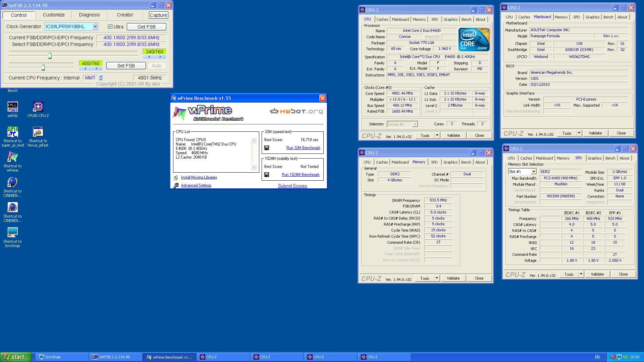644x362 pixels.
Task: Open the Bench tab in the Memory window
Action: click(x=466, y=162)
